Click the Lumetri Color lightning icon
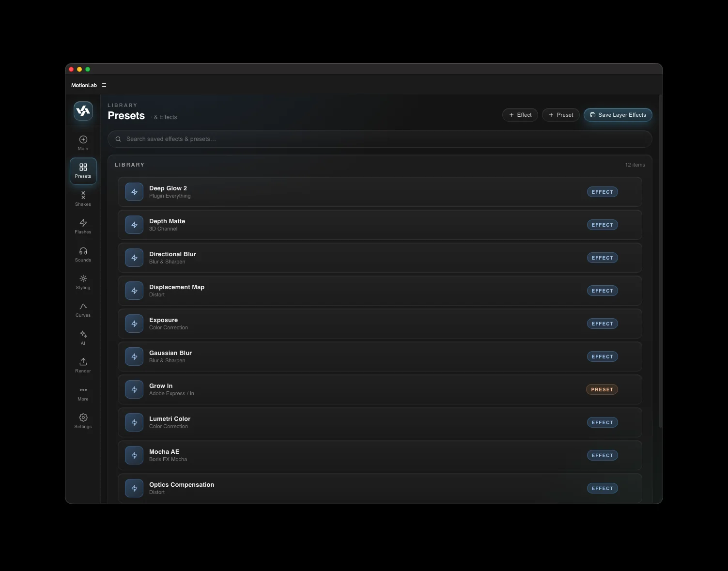Viewport: 728px width, 571px height. 134,422
